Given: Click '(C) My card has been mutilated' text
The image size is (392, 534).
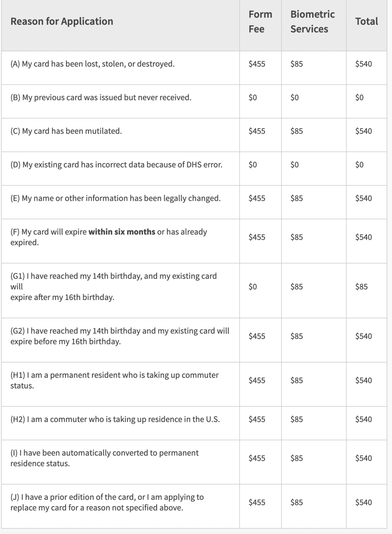Looking at the screenshot, I should pyautogui.click(x=66, y=131).
